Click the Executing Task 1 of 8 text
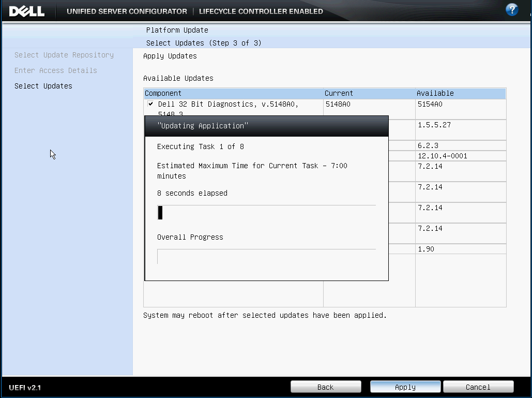 [x=201, y=146]
